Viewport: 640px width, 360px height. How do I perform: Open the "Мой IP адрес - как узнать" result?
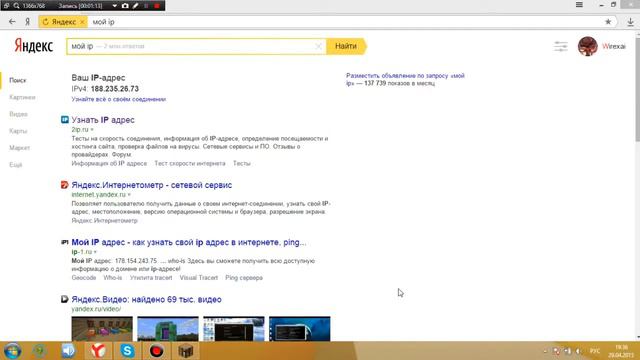coord(189,242)
